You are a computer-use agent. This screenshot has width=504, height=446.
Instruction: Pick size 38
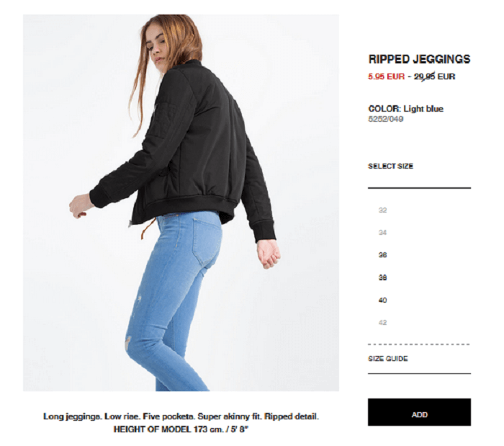(382, 277)
